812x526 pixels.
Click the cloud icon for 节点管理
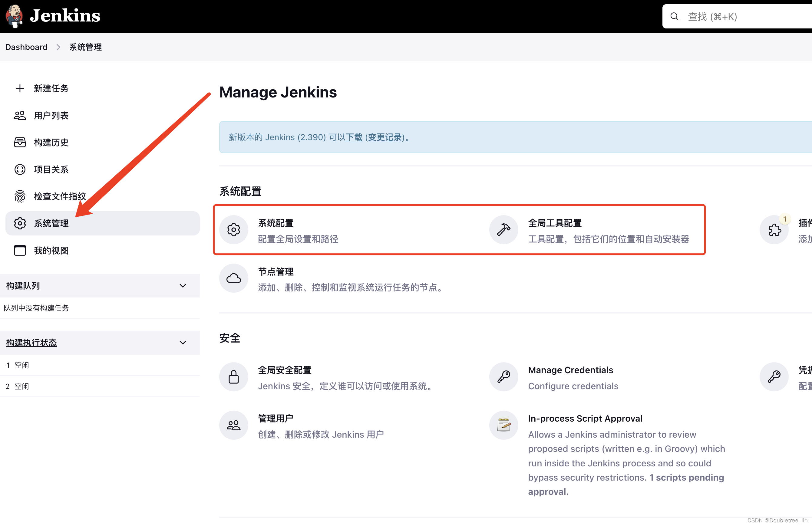[x=233, y=278]
